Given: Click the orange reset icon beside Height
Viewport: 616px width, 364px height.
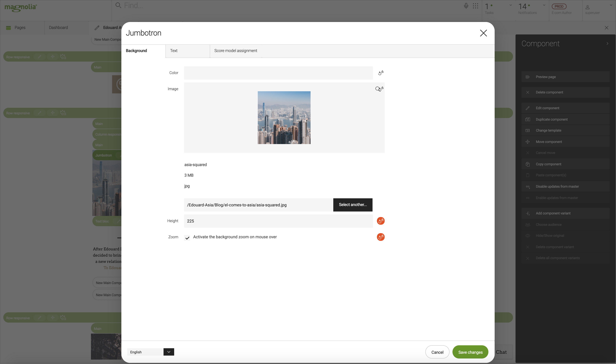Looking at the screenshot, I should tap(380, 221).
